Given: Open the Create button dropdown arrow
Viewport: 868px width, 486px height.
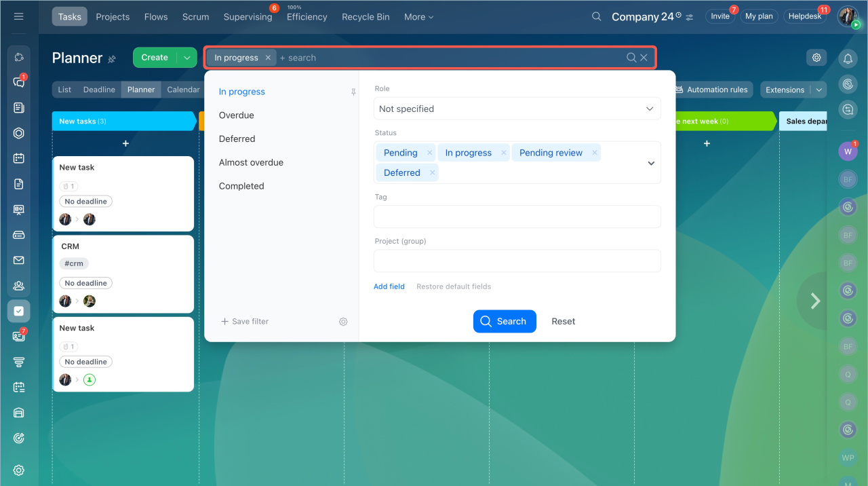Looking at the screenshot, I should point(186,58).
